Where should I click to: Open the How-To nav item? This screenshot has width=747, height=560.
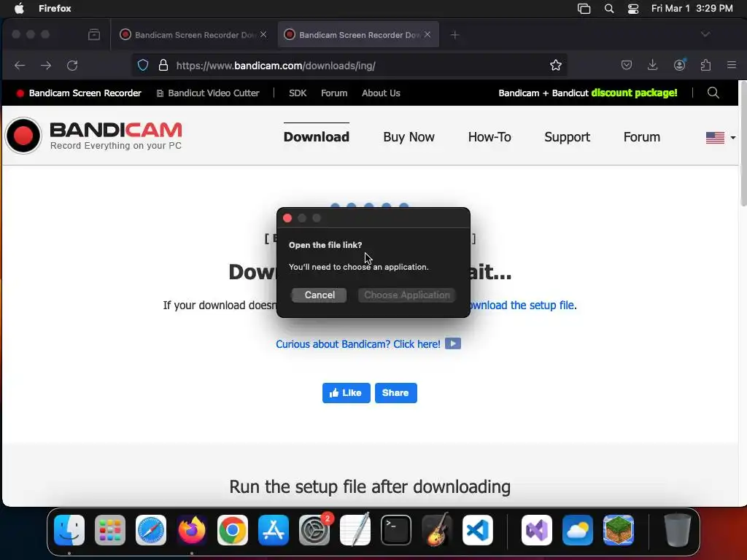point(489,137)
